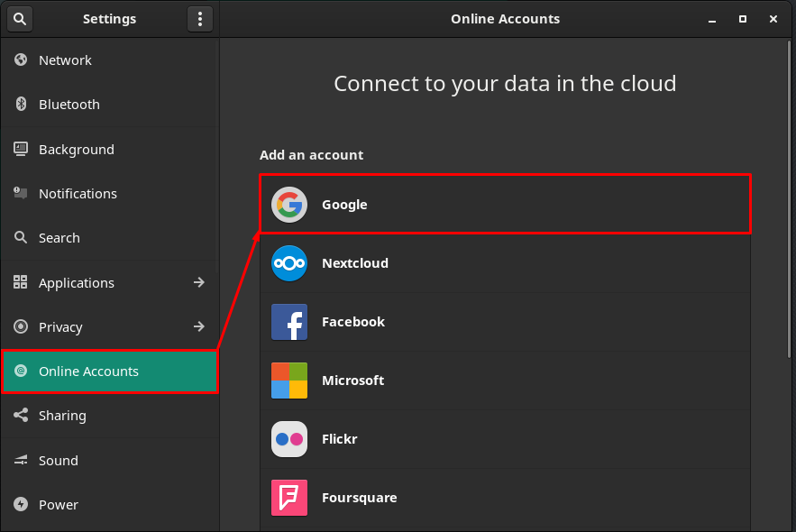Viewport: 796px width, 532px height.
Task: Click the Network globe icon
Action: click(x=21, y=60)
